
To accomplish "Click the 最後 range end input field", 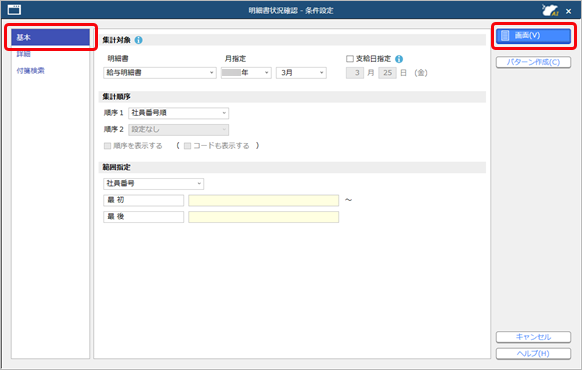I will coord(264,217).
